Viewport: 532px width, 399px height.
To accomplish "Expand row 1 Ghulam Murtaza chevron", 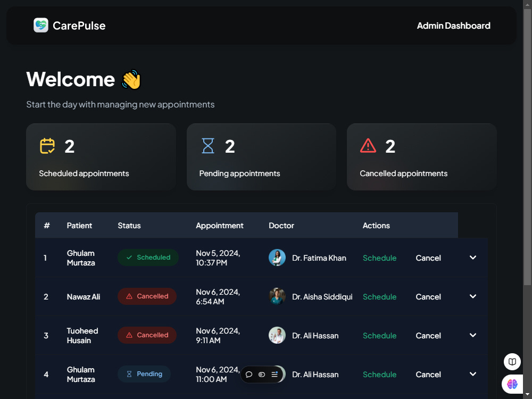I will pos(472,257).
